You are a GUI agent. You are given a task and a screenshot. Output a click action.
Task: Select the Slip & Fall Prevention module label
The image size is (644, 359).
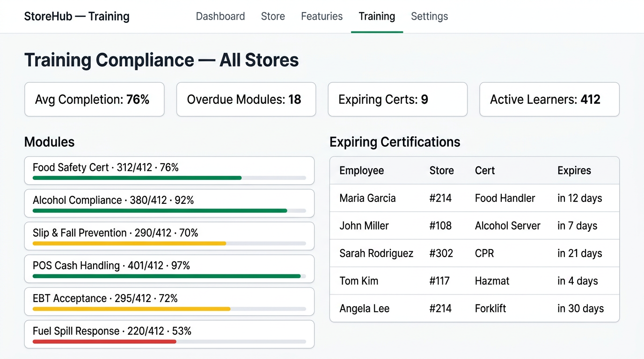click(x=116, y=233)
